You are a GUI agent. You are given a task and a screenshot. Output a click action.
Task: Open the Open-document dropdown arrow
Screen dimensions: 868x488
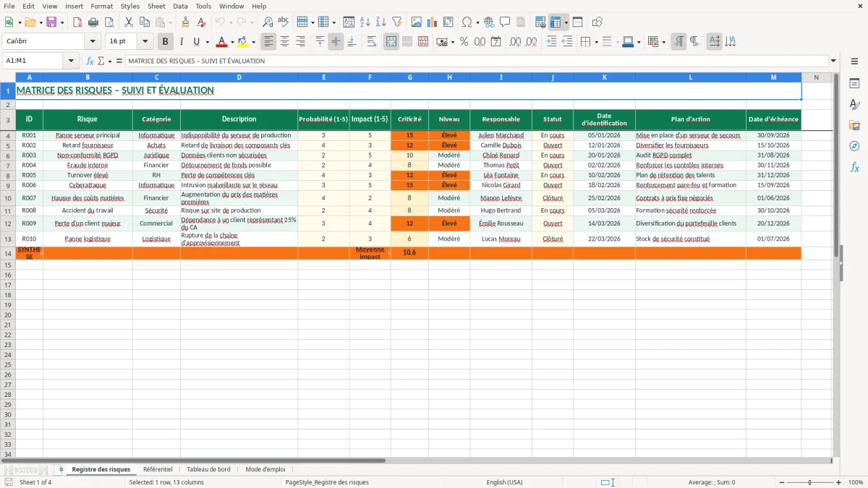click(40, 22)
